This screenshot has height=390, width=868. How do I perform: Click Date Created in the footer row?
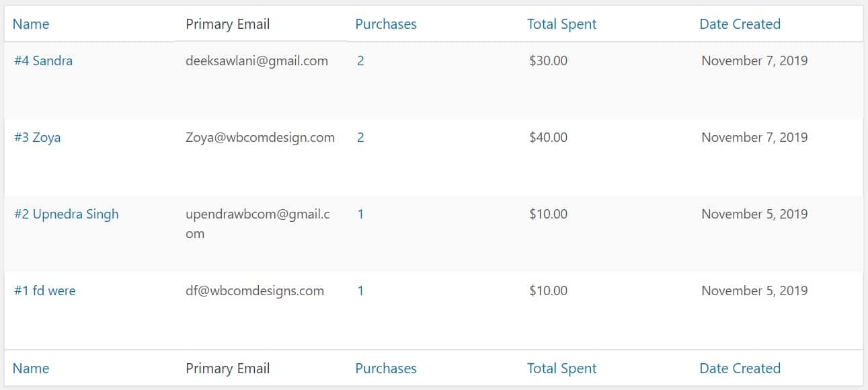740,368
